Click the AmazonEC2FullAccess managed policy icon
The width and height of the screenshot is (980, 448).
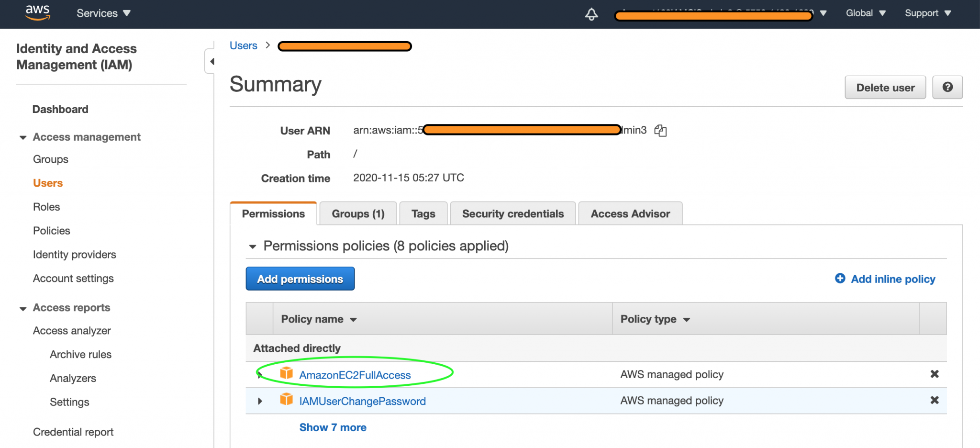coord(287,374)
